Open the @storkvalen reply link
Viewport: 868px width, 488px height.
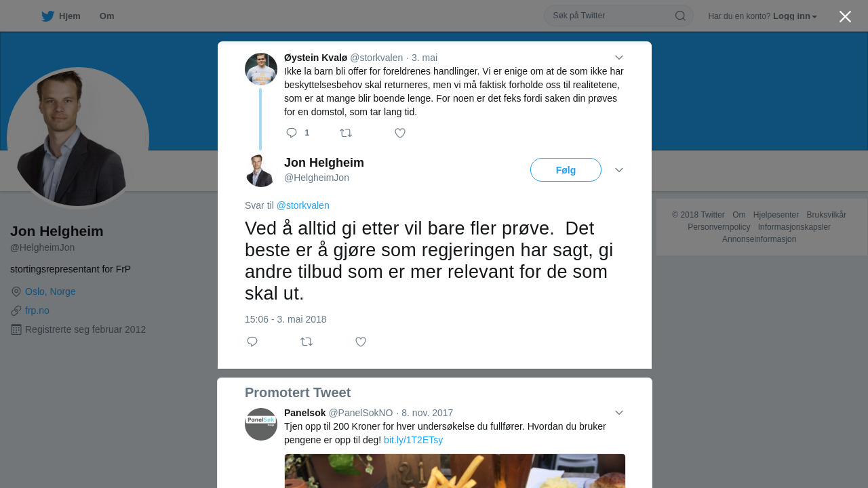pyautogui.click(x=302, y=205)
